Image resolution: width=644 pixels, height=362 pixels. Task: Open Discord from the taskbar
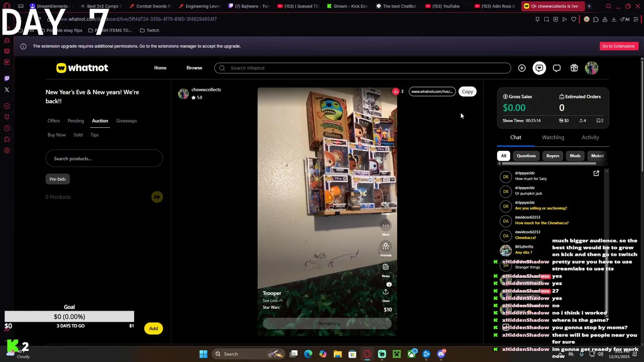(x=441, y=354)
